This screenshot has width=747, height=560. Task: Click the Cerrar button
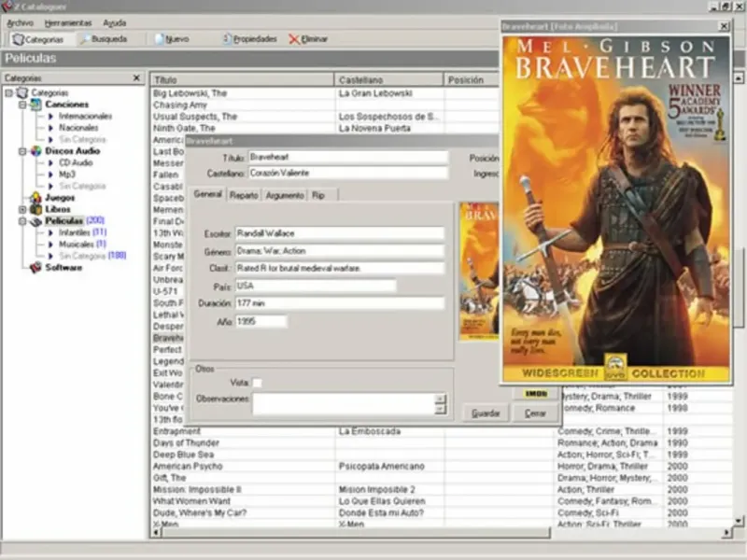536,413
